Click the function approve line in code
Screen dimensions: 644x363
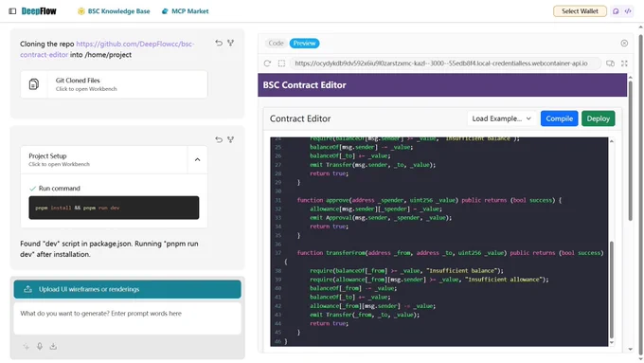click(429, 200)
